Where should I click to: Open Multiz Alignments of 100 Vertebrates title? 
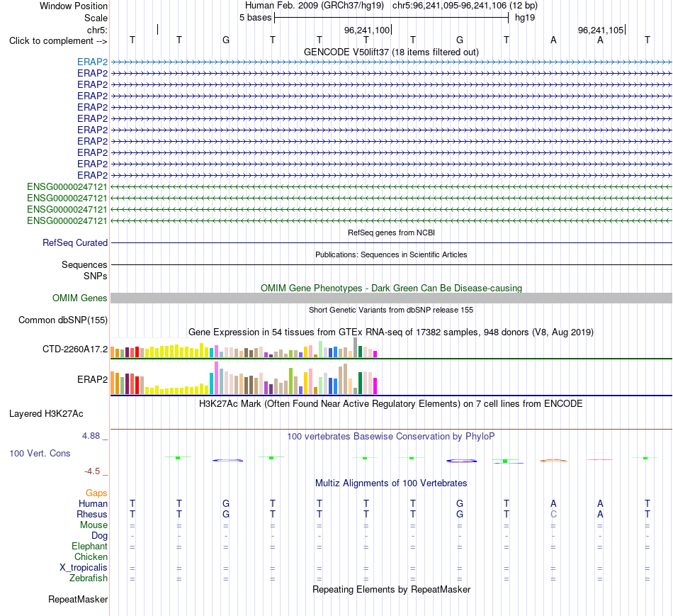[391, 483]
